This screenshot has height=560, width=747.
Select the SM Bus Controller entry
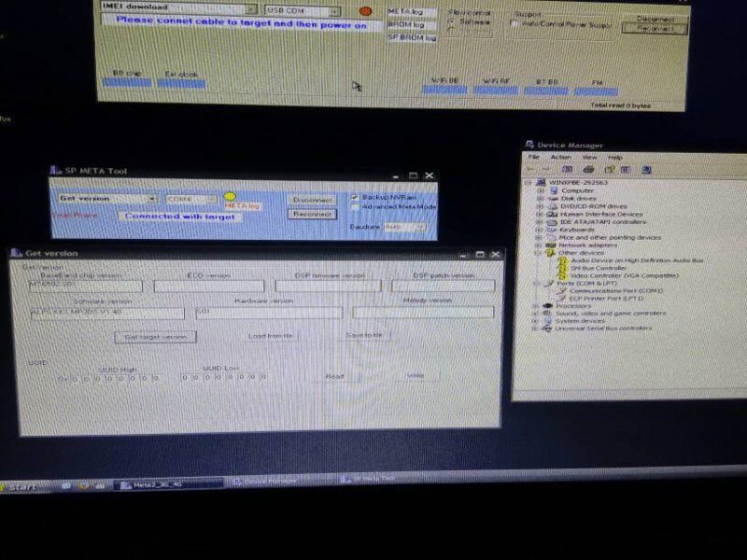[x=598, y=268]
